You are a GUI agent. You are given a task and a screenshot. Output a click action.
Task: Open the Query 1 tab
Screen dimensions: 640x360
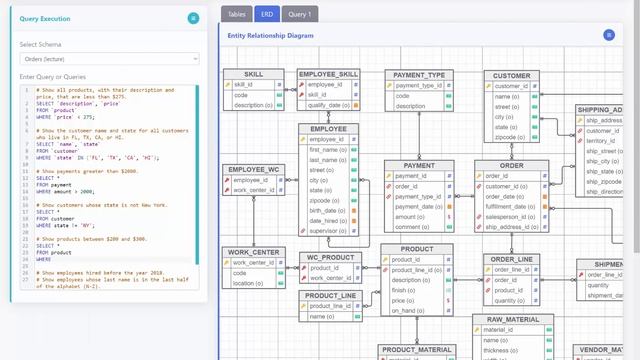[300, 14]
